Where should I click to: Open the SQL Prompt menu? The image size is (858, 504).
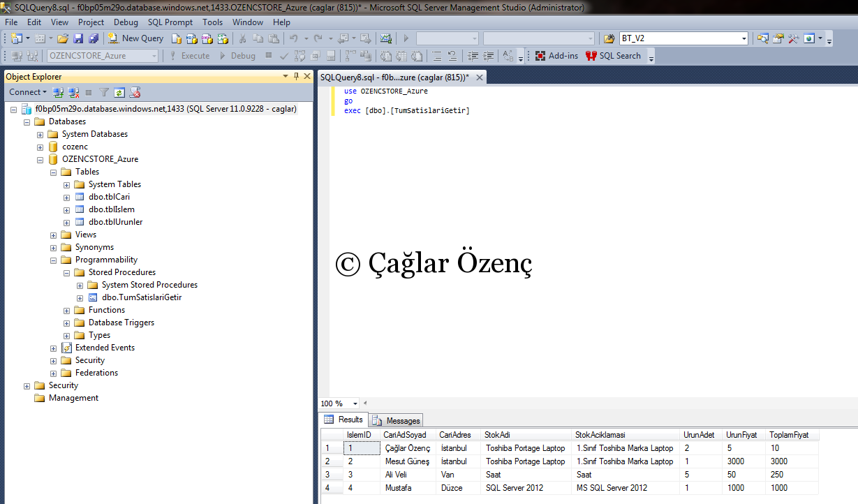(x=170, y=22)
